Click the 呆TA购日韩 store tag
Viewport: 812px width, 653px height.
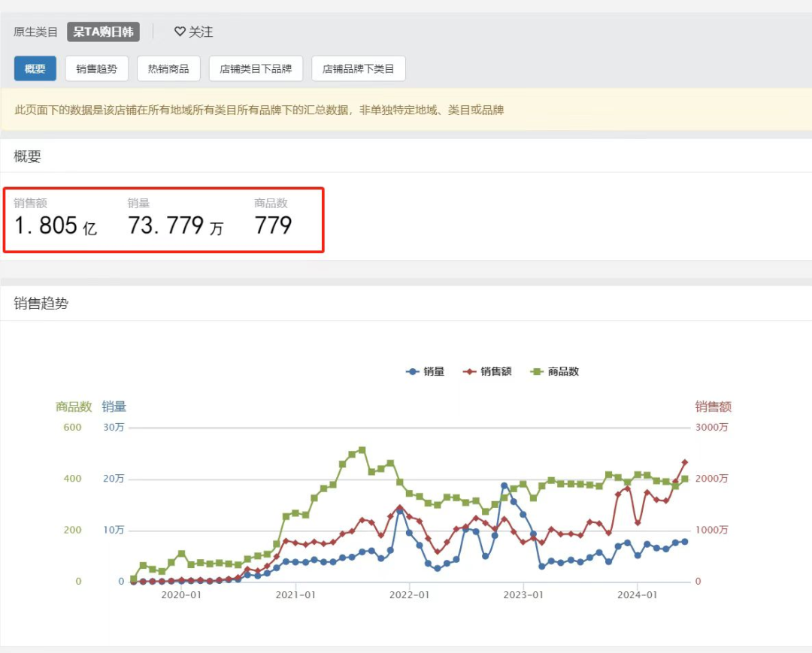pyautogui.click(x=103, y=32)
